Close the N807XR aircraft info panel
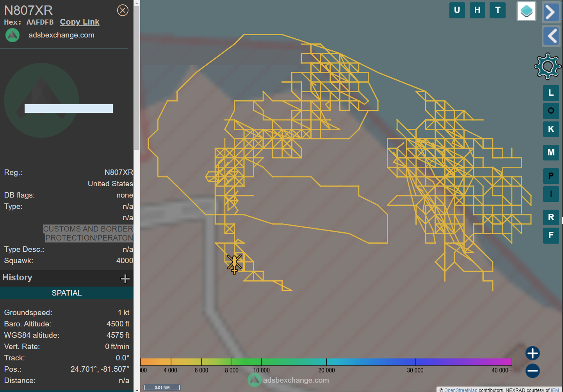Screen dimensions: 563x392 click(123, 10)
